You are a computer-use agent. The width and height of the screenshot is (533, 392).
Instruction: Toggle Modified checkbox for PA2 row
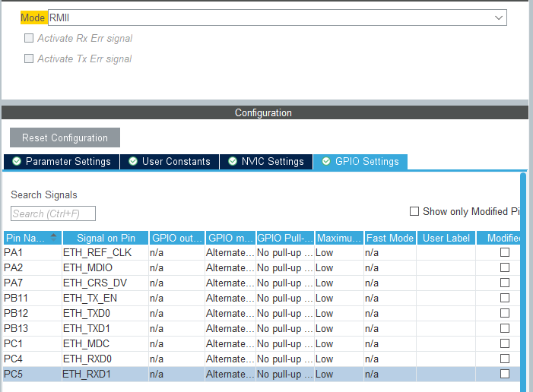[505, 267]
